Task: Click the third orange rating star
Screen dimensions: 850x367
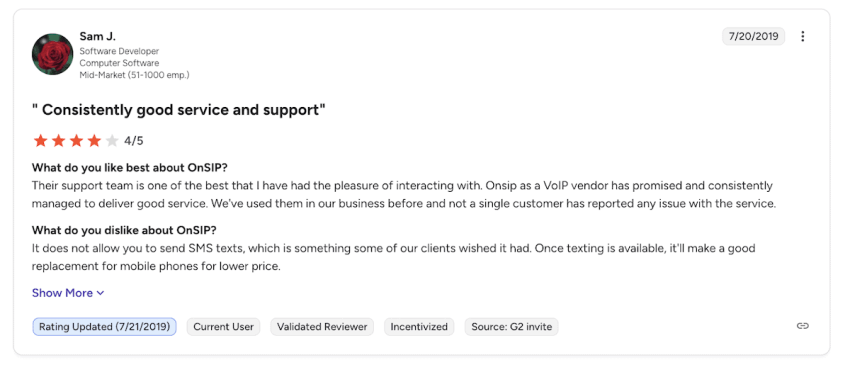Action: 76,141
